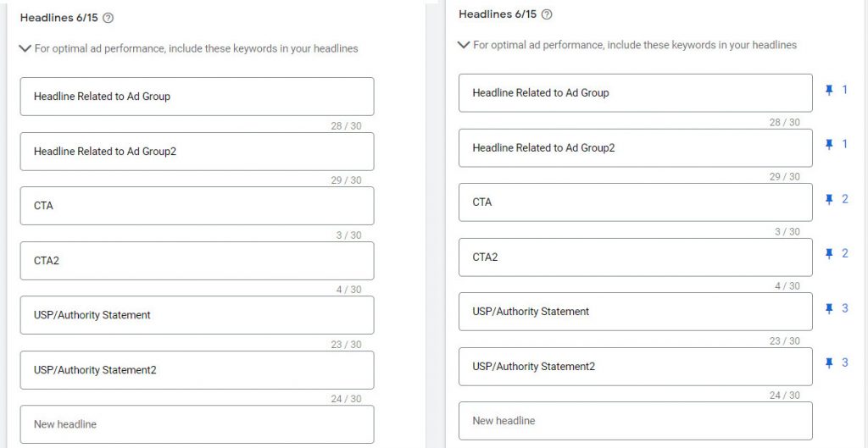Click pin icon next to Headline Related to Ad Group
The height and width of the screenshot is (448, 868).
pos(829,90)
